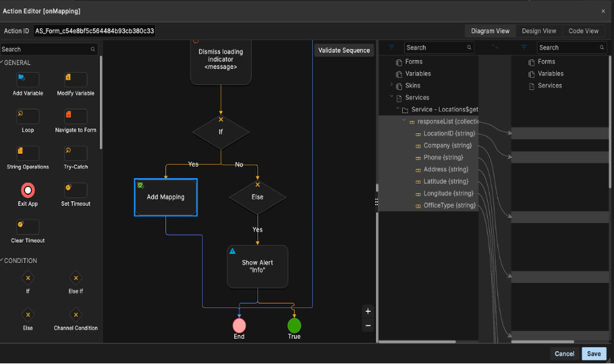Click the Cancel button
This screenshot has width=614, height=364.
(x=564, y=354)
